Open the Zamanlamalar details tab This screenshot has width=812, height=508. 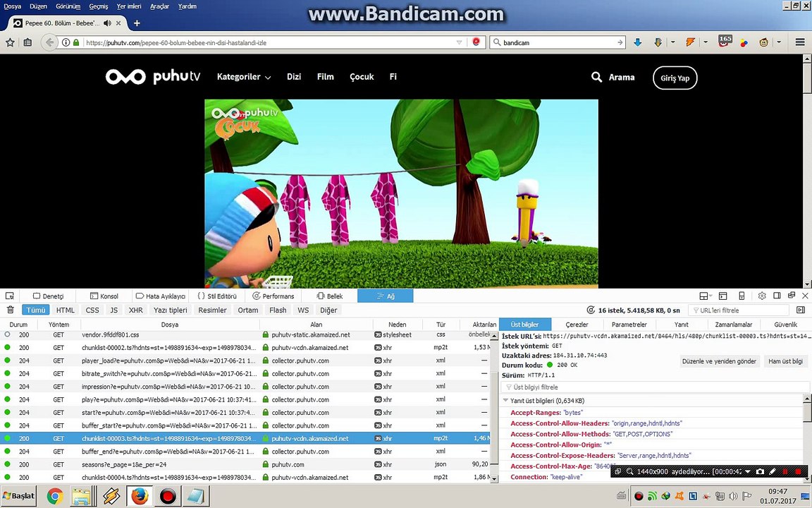(x=733, y=325)
